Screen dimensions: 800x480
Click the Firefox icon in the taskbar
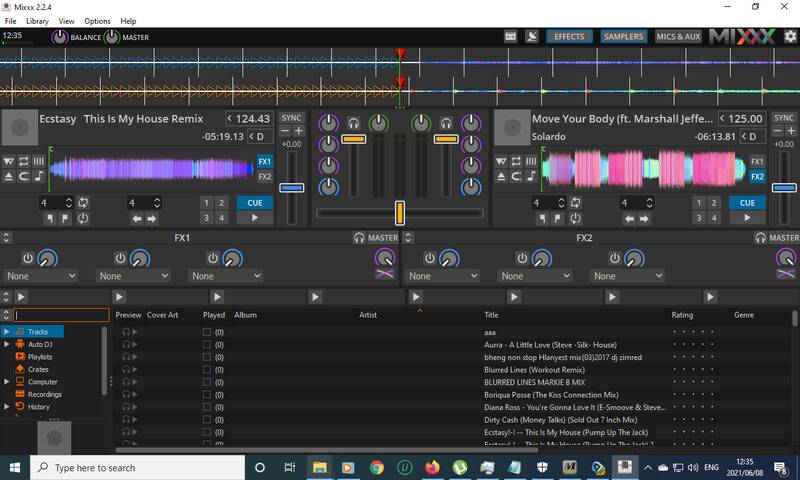pos(432,467)
